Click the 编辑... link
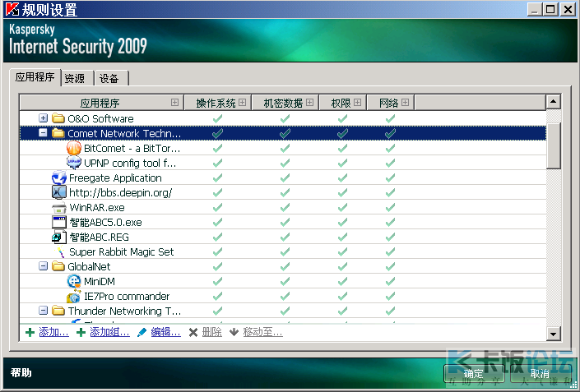Image resolution: width=580 pixels, height=392 pixels. click(165, 332)
